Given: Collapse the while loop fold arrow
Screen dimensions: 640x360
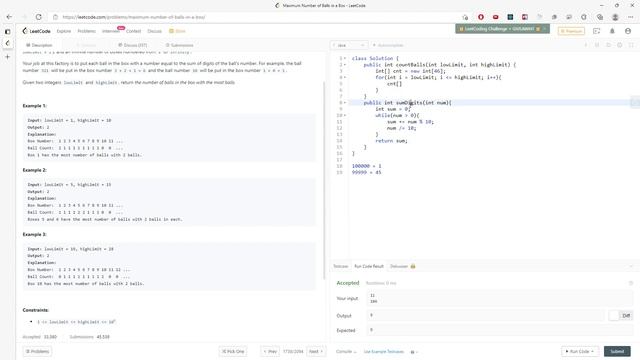Looking at the screenshot, I should [345, 116].
